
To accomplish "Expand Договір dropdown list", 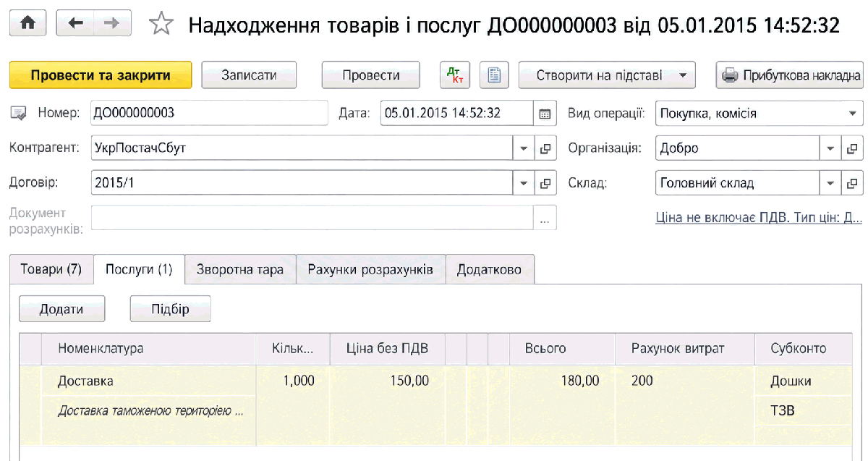I will pos(524,183).
